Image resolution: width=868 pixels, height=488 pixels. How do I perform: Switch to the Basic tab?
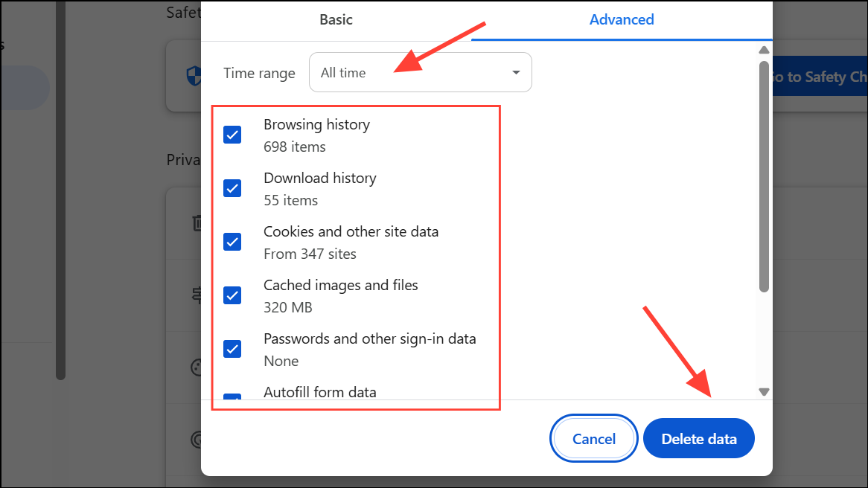336,20
